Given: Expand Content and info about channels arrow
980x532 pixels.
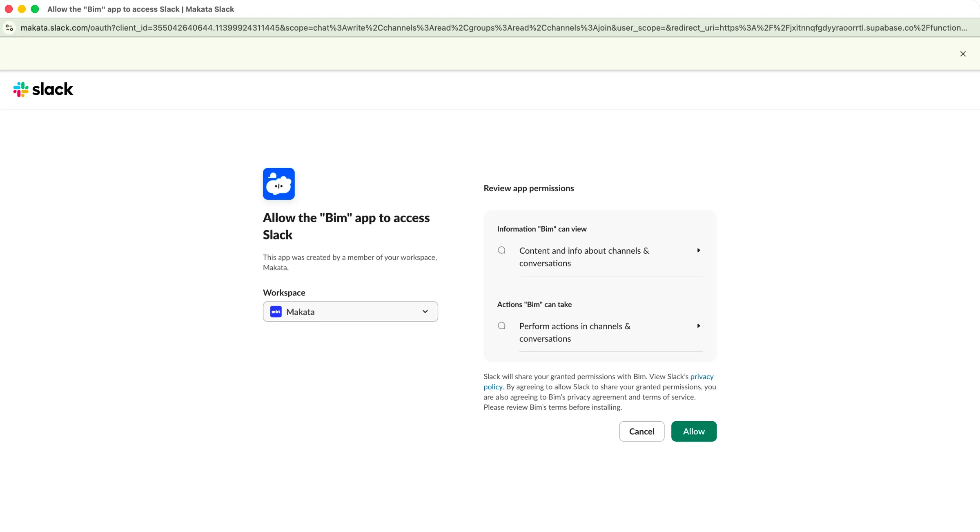Looking at the screenshot, I should (x=699, y=250).
